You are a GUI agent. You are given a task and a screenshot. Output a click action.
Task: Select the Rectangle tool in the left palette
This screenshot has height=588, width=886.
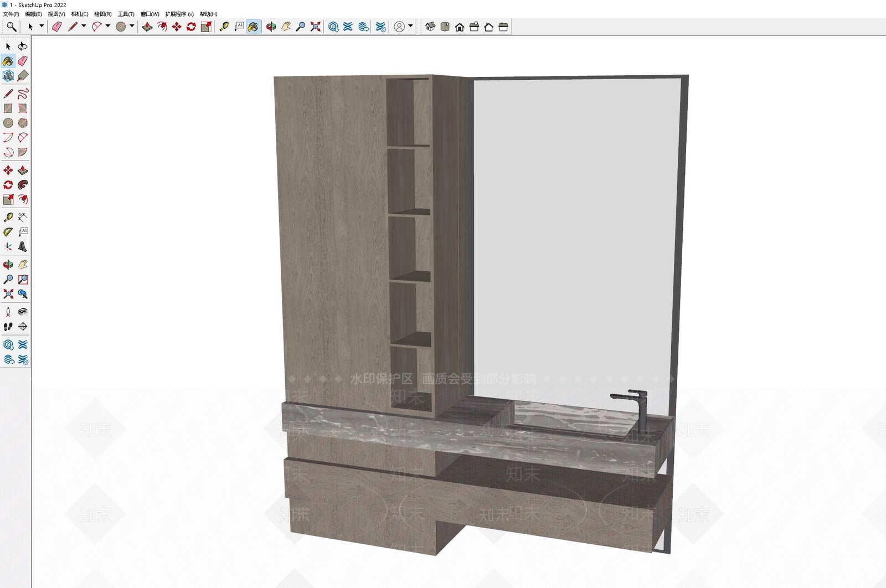coord(8,109)
